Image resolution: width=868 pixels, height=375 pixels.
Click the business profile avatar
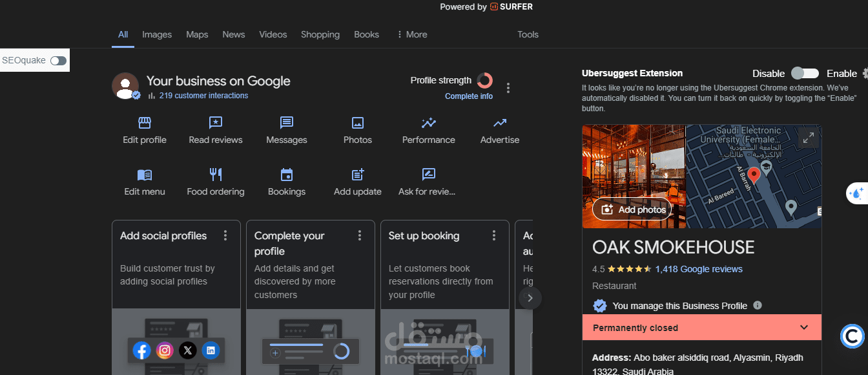coord(125,86)
